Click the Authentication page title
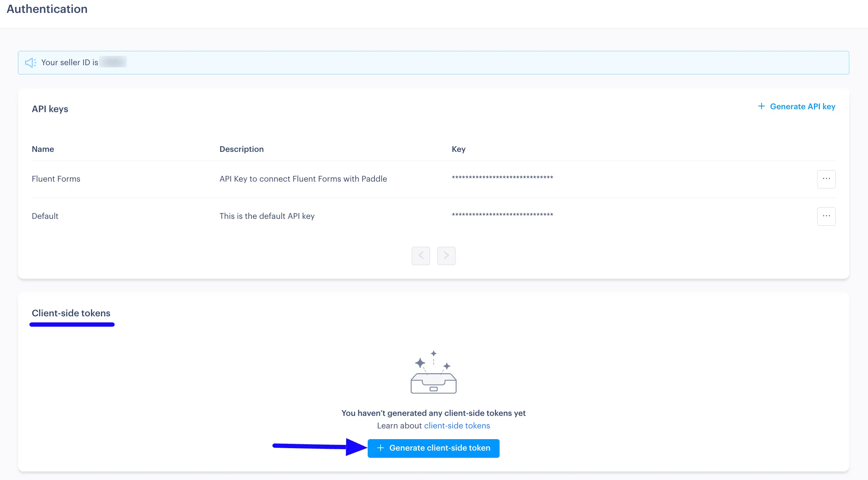 pos(47,9)
